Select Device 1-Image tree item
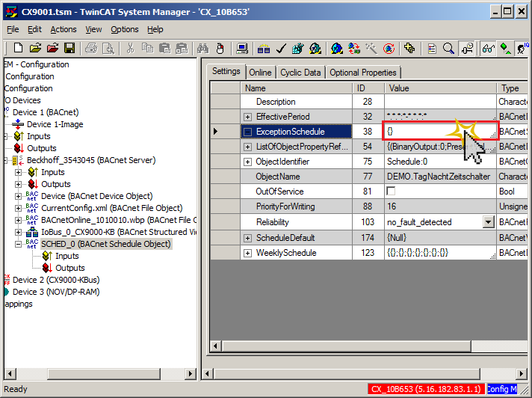Viewport: 532px width, 398px height. 55,124
